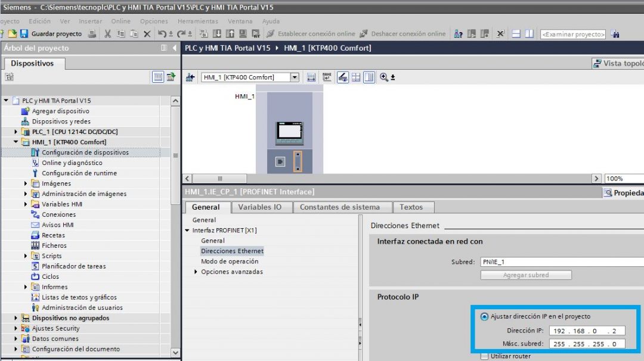Select Direcciones Ethernet in properties tree
The width and height of the screenshot is (644, 361).
(x=232, y=251)
